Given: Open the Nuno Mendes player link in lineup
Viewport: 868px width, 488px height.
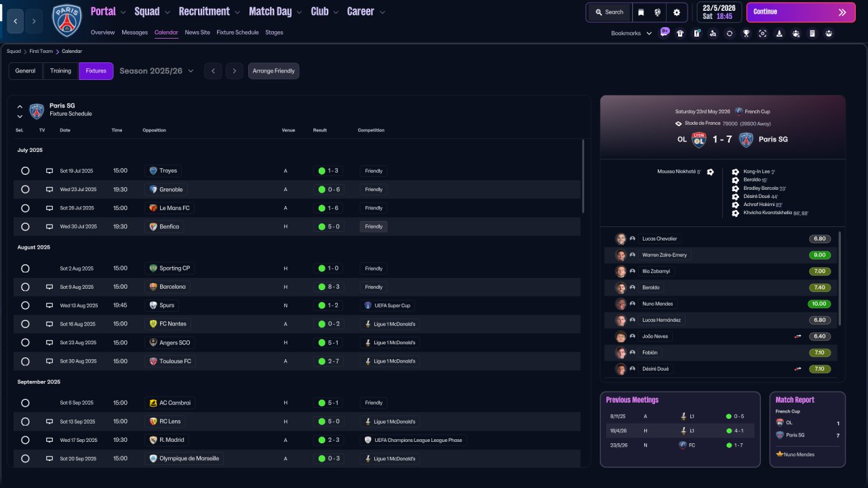Looking at the screenshot, I should click(658, 304).
